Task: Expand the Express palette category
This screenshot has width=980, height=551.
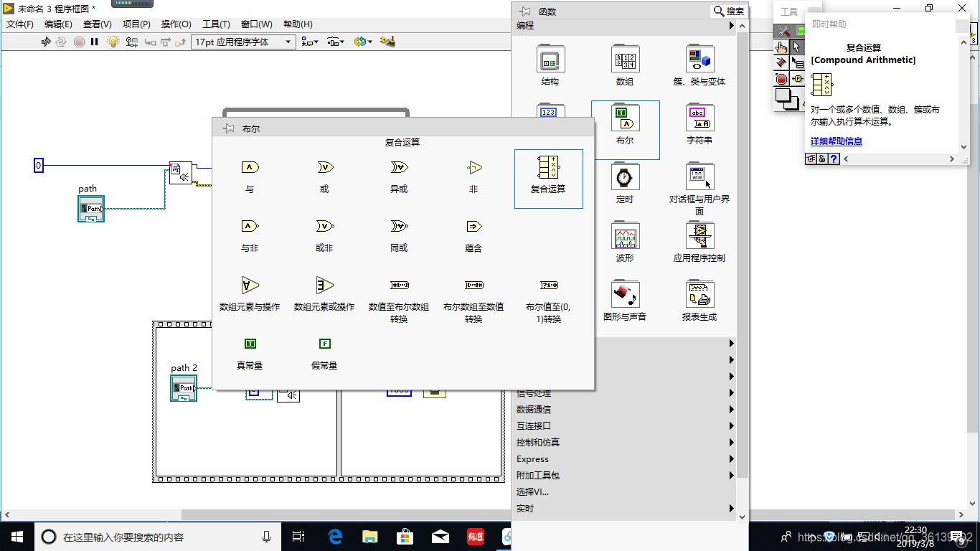Action: pyautogui.click(x=626, y=459)
